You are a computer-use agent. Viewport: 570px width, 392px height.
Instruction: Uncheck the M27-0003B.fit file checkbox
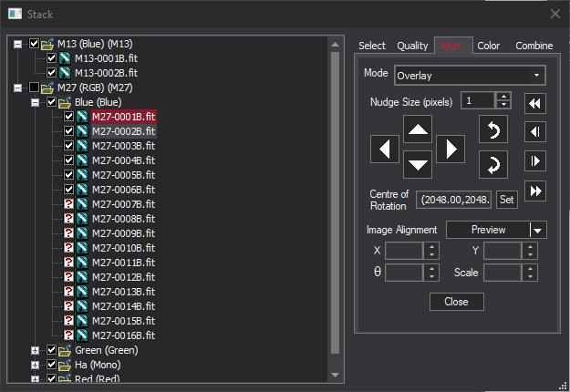coord(68,146)
